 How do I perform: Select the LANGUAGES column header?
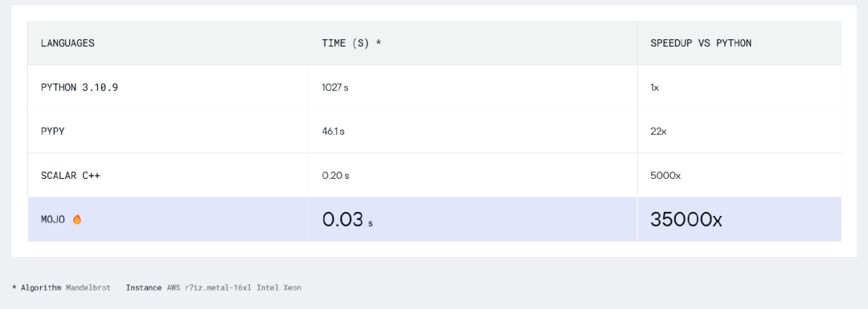click(68, 43)
